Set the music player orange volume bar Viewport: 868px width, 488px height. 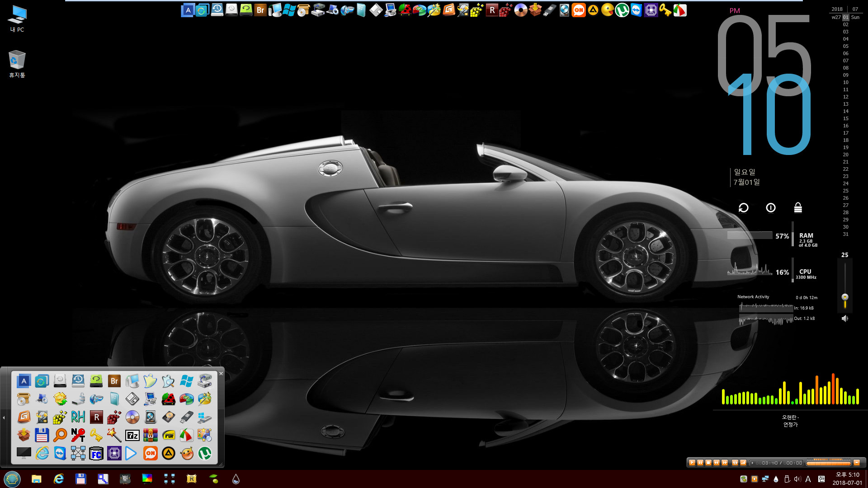pos(828,463)
